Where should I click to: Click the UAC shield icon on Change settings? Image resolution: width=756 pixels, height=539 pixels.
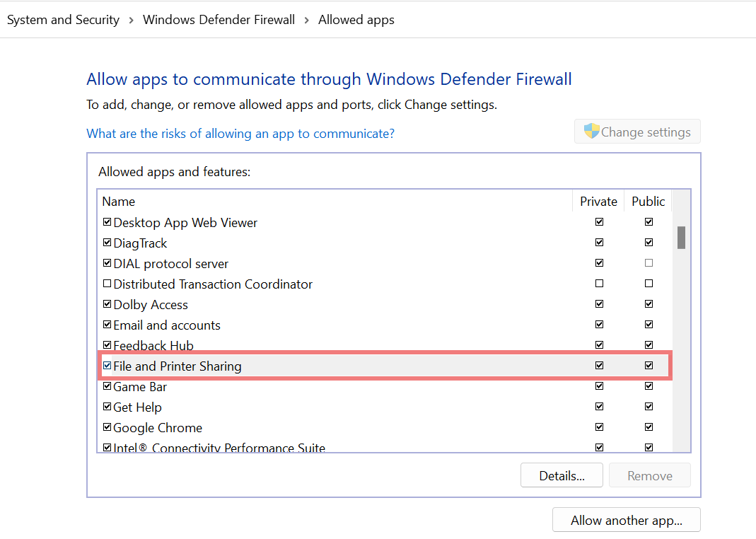click(x=590, y=131)
